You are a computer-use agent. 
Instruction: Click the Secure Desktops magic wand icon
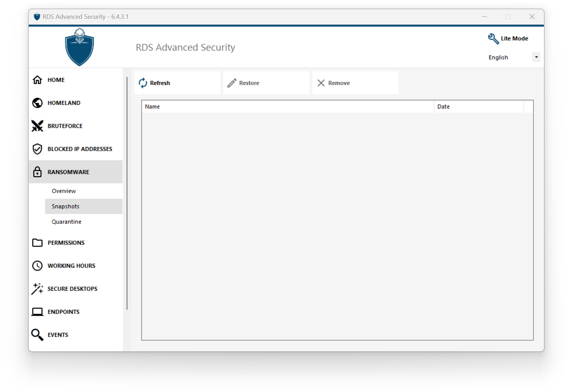click(37, 289)
